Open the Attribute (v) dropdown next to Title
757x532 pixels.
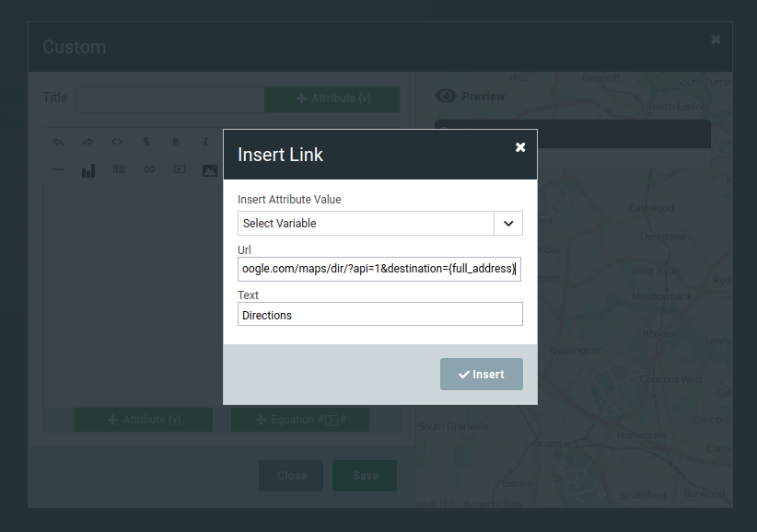pos(332,98)
